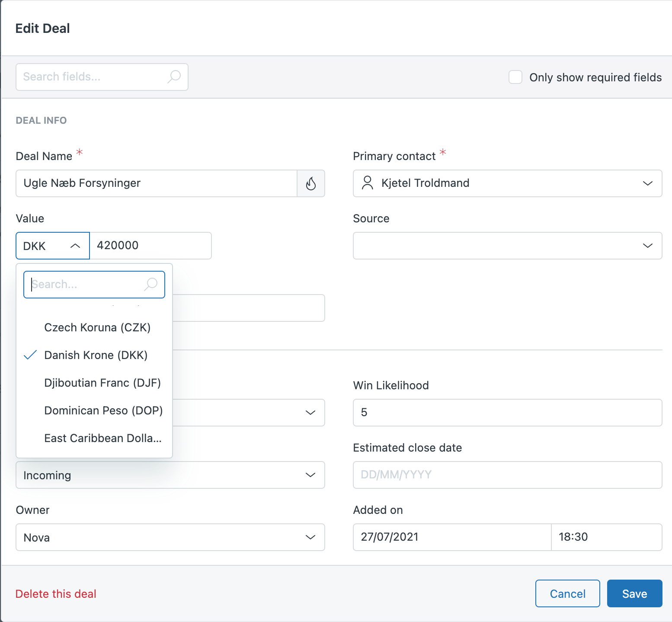
Task: Select Czech Koruna (CZK) currency
Action: 97,327
